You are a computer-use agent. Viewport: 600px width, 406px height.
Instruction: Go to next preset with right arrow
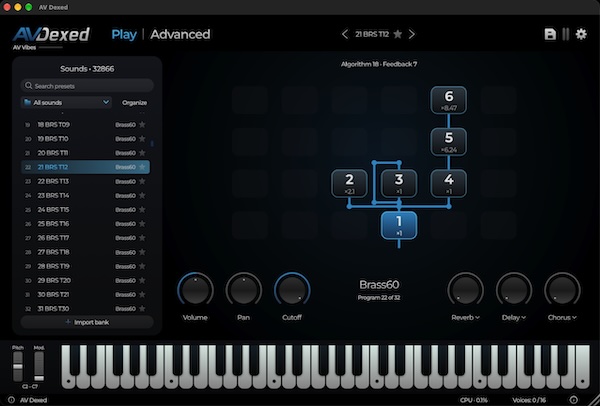pyautogui.click(x=412, y=34)
